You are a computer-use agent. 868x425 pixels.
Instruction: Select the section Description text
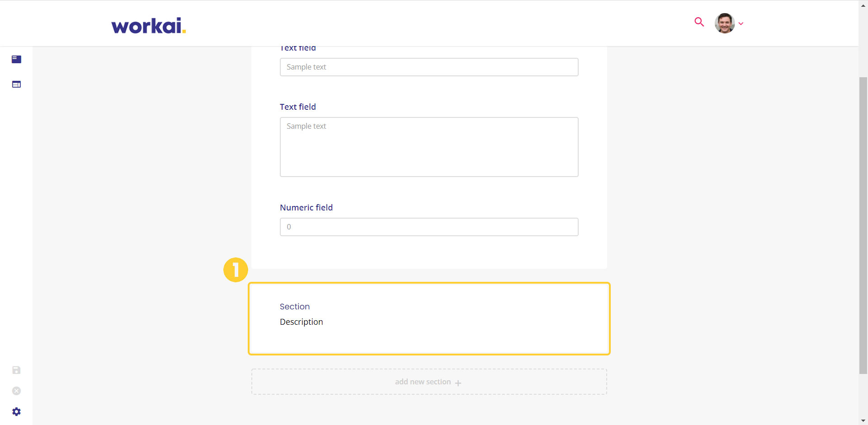(x=302, y=322)
